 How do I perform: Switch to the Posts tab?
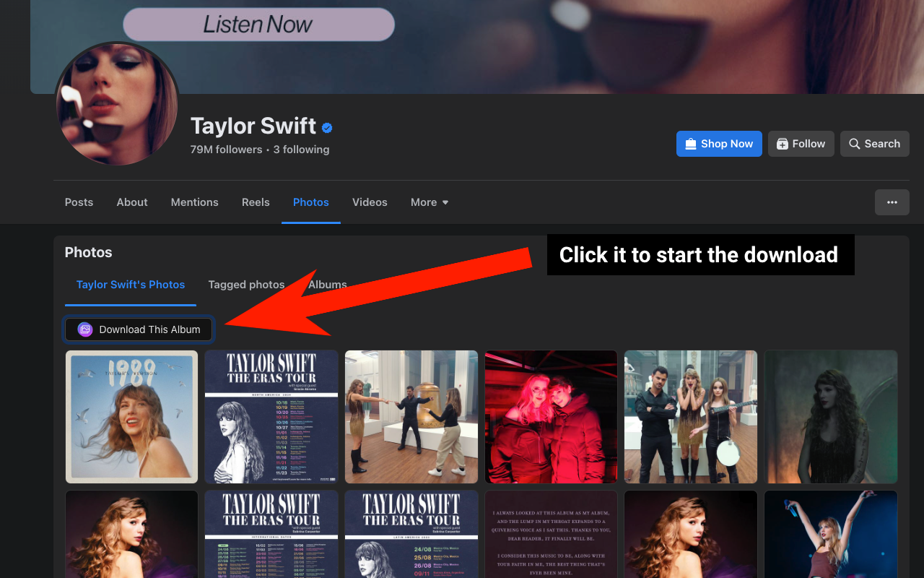[79, 202]
